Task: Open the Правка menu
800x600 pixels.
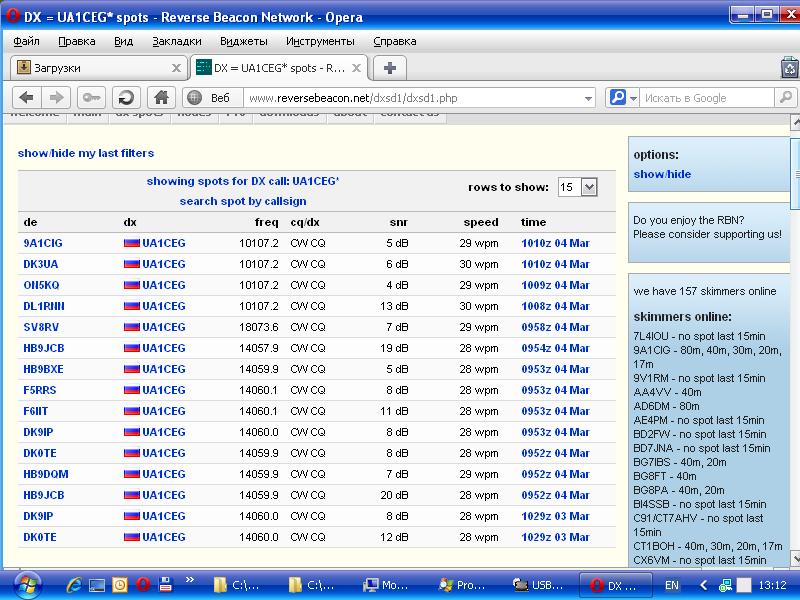Action: click(77, 41)
